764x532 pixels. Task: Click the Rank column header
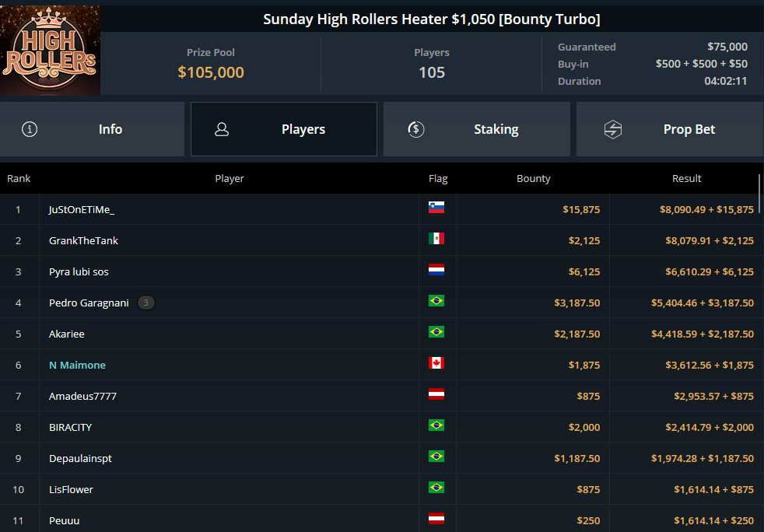tap(19, 178)
